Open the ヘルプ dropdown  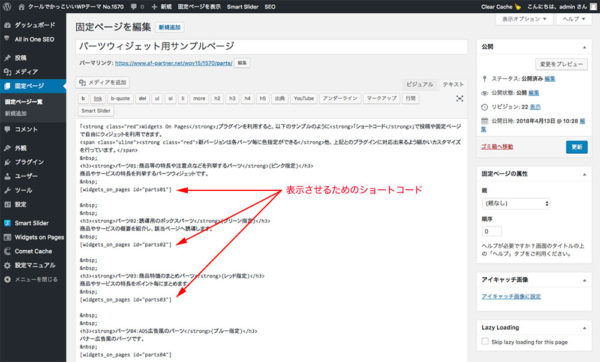(x=574, y=19)
